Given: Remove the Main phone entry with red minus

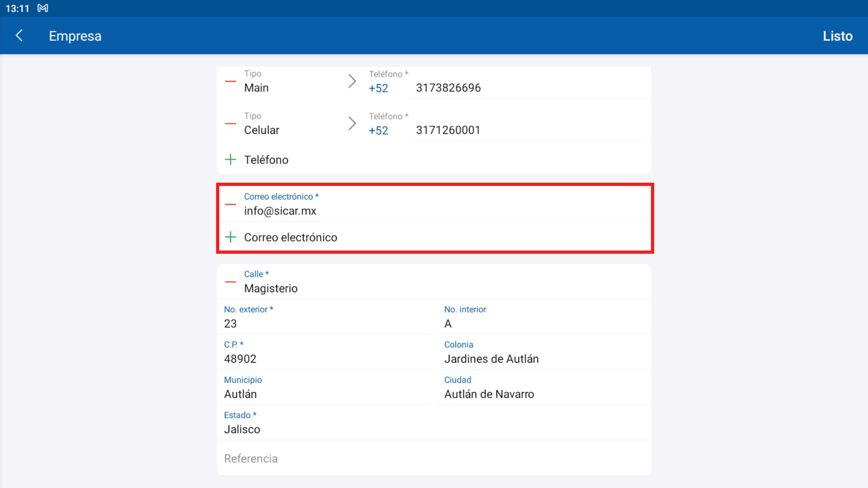Looking at the screenshot, I should [231, 81].
